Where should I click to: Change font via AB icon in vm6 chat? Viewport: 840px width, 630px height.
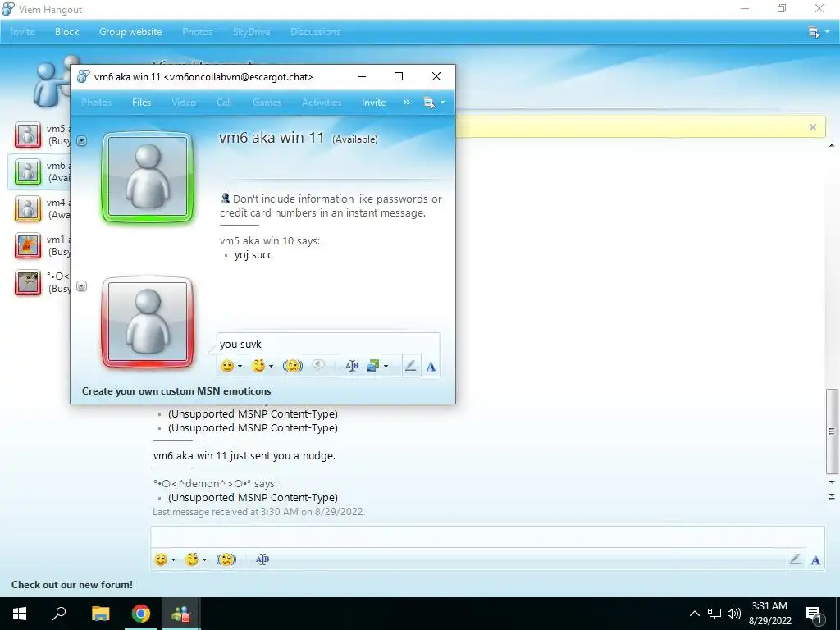pos(352,366)
